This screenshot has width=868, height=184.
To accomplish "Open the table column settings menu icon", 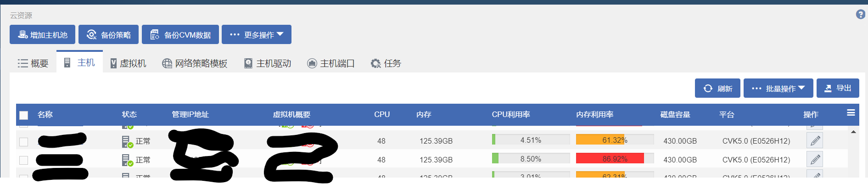I will [x=851, y=113].
